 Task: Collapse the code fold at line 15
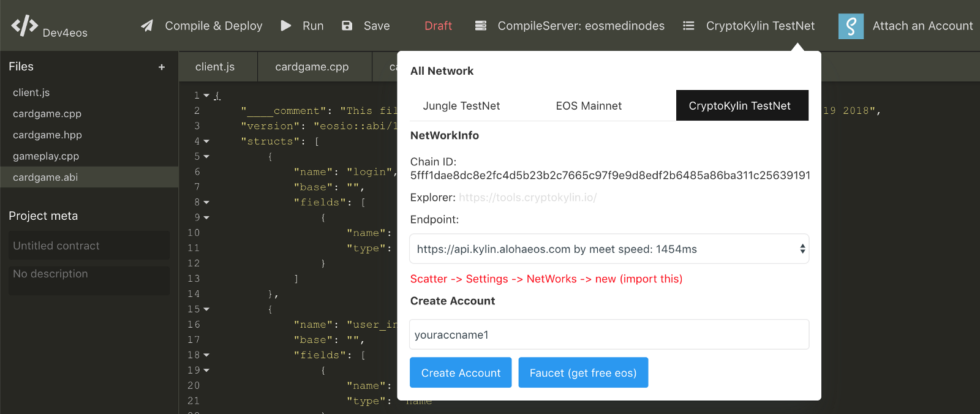206,309
